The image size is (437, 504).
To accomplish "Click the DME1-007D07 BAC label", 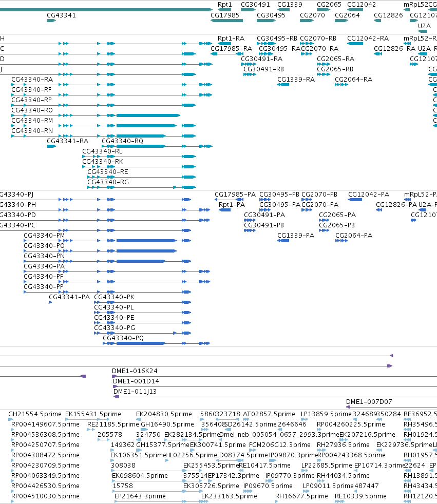I will pyautogui.click(x=369, y=402).
